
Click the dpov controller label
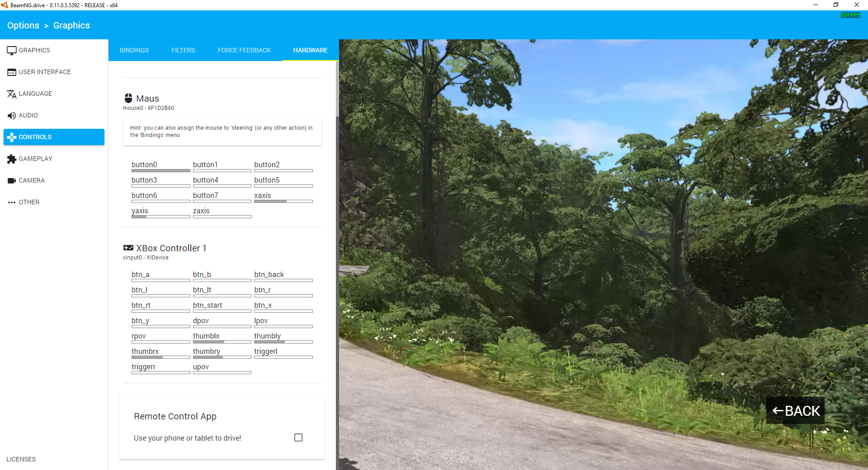(x=201, y=320)
